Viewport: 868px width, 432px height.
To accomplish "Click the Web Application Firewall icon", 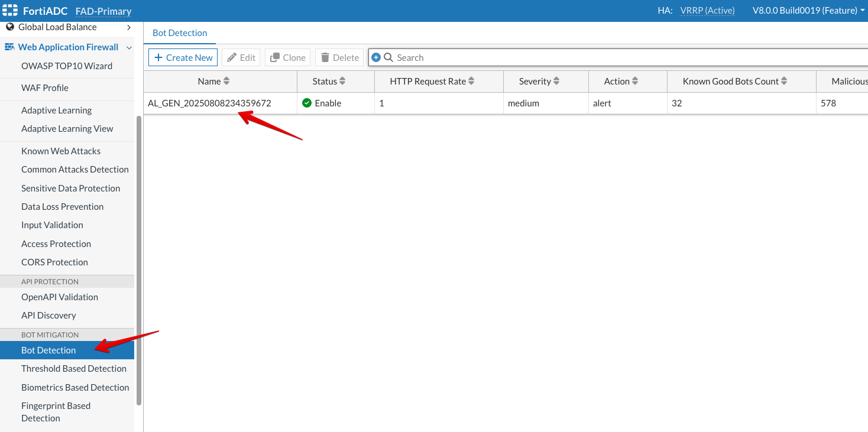I will pyautogui.click(x=9, y=47).
